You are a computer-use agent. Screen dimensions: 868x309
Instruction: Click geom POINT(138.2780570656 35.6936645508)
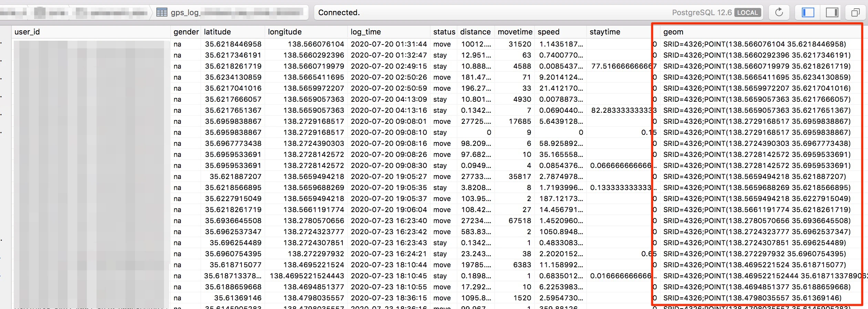(757, 221)
